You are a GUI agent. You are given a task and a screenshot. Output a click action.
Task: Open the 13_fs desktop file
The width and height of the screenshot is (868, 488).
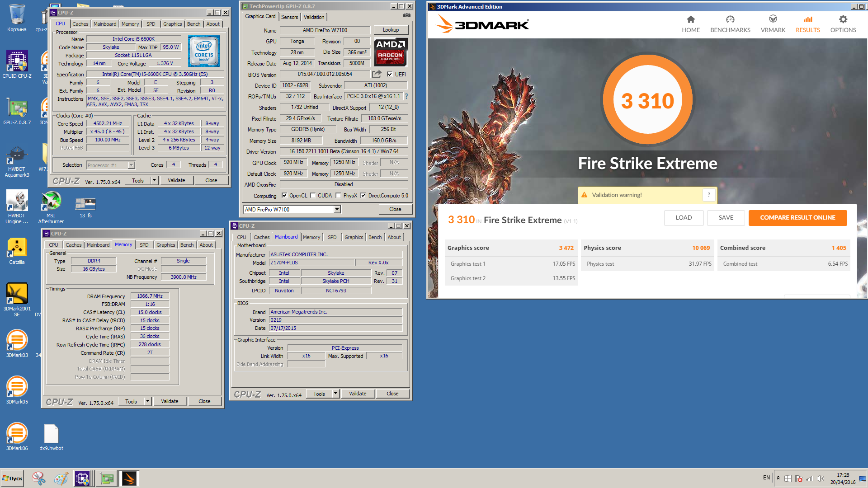[x=85, y=208]
